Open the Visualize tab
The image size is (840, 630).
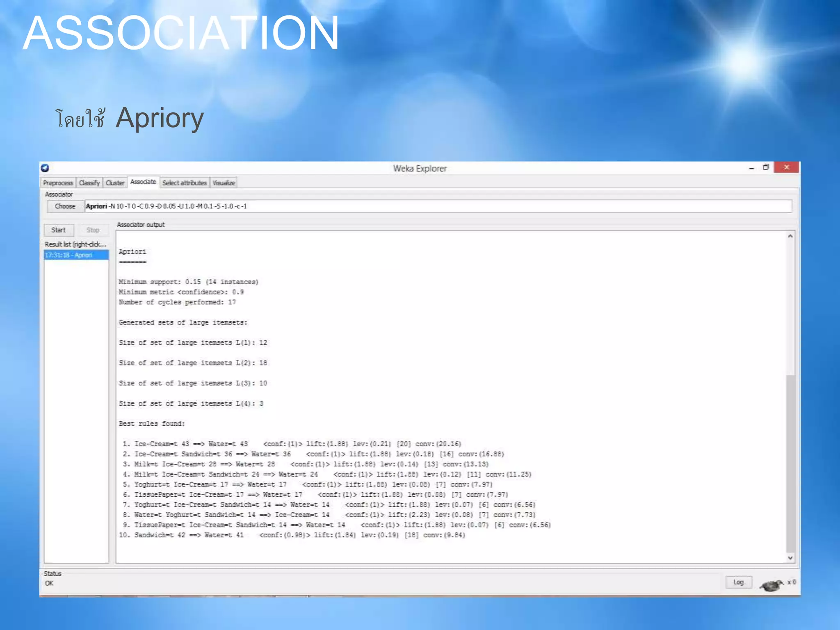click(224, 183)
